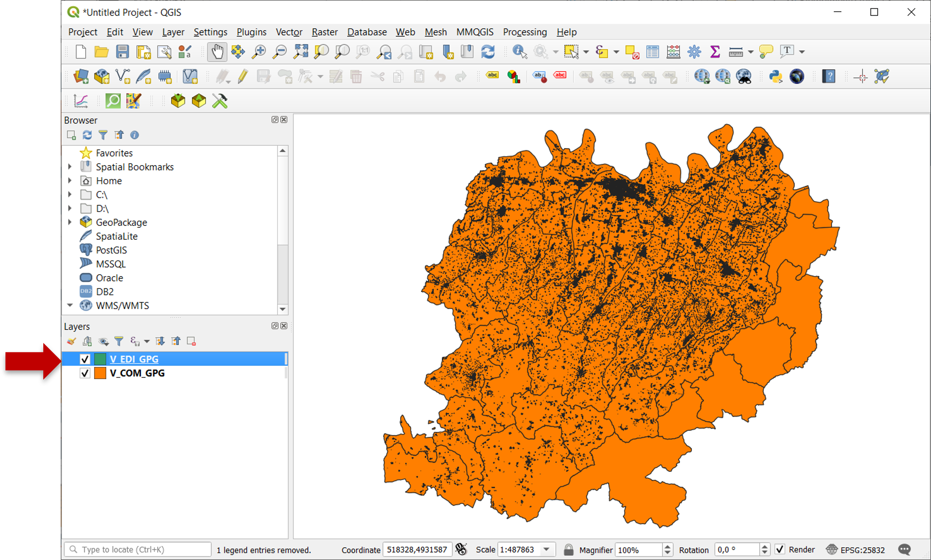
Task: Expand the Home directory in Browser
Action: click(71, 180)
